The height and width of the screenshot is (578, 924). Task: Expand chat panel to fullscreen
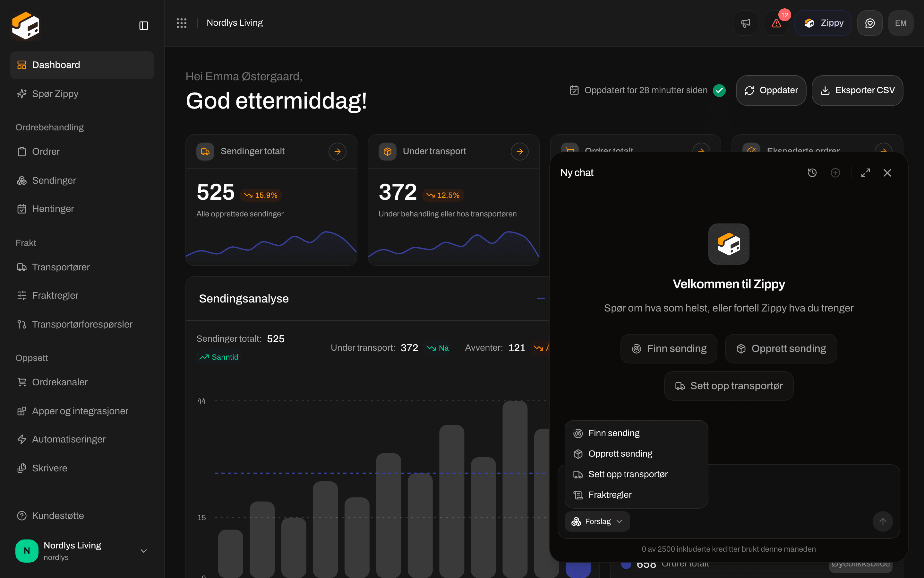[866, 173]
